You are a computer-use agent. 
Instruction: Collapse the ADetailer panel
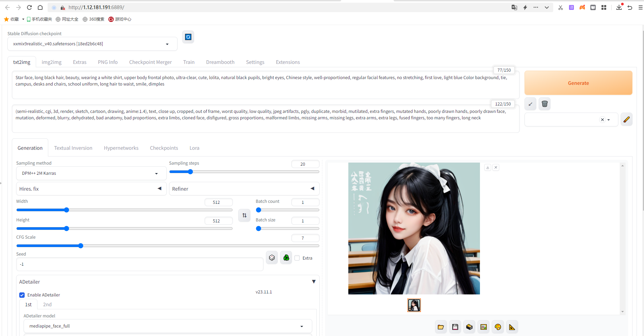click(314, 282)
